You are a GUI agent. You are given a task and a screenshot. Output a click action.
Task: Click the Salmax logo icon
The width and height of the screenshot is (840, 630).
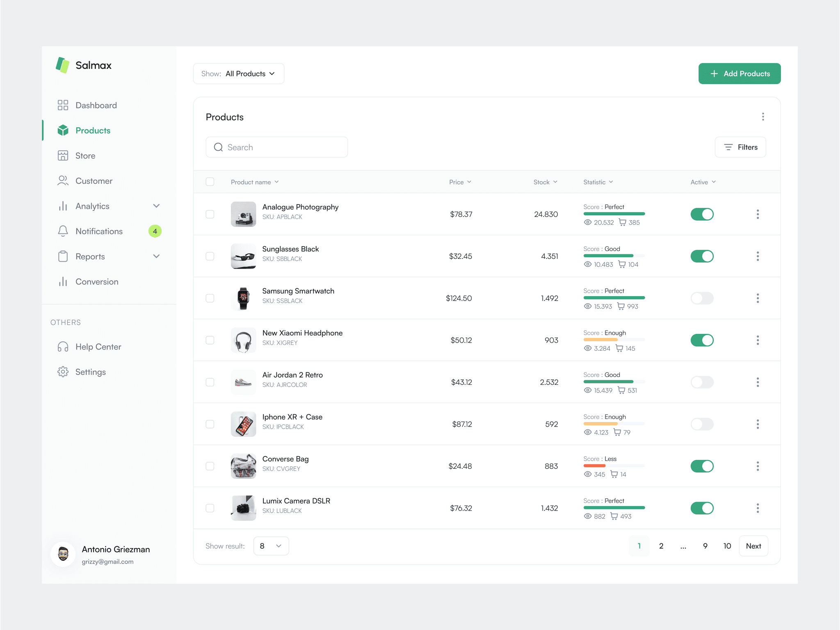pyautogui.click(x=63, y=65)
